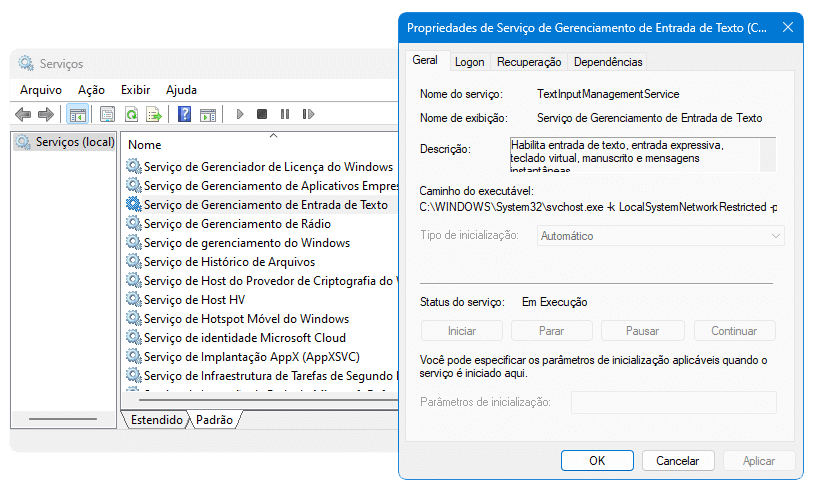Click the services list horizontal scrollbar
This screenshot has width=814, height=499.
click(x=267, y=400)
